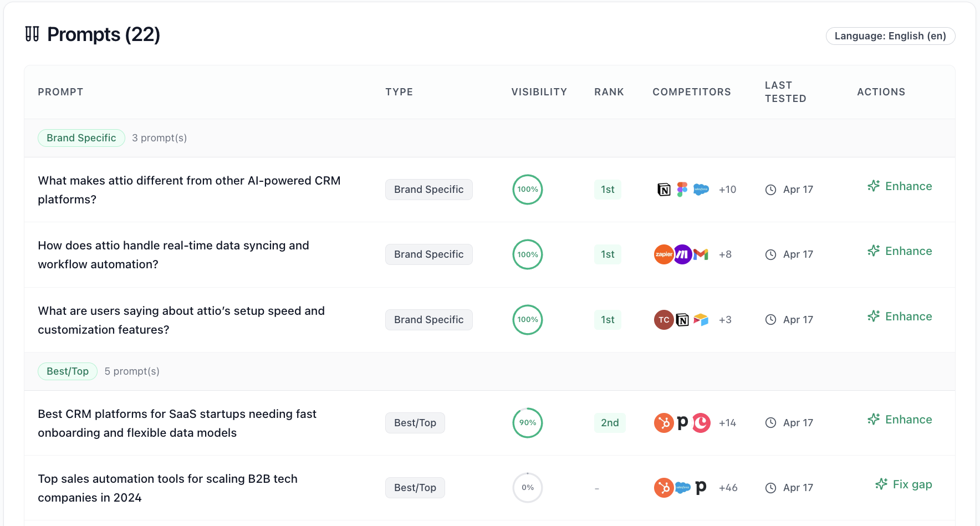Enhance the AI-powered CRM platforms prompt
Screen dimensions: 980x526
(900, 186)
